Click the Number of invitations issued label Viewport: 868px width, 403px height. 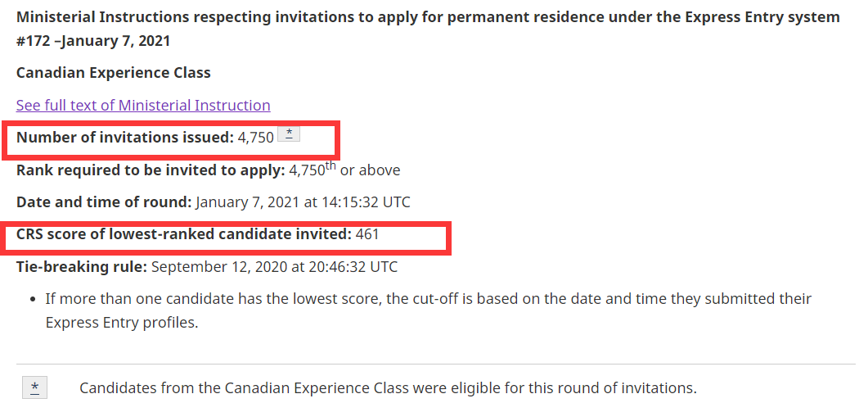pyautogui.click(x=124, y=138)
